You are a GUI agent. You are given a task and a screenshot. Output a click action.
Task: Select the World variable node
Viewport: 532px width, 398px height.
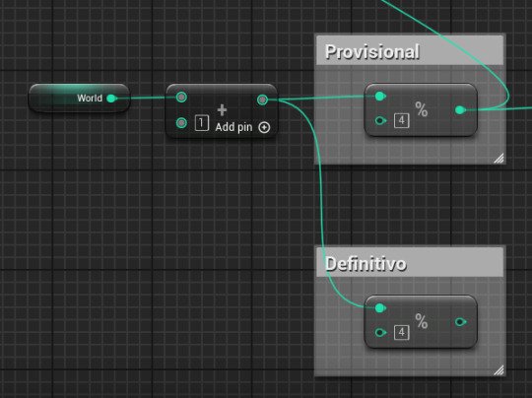point(79,98)
